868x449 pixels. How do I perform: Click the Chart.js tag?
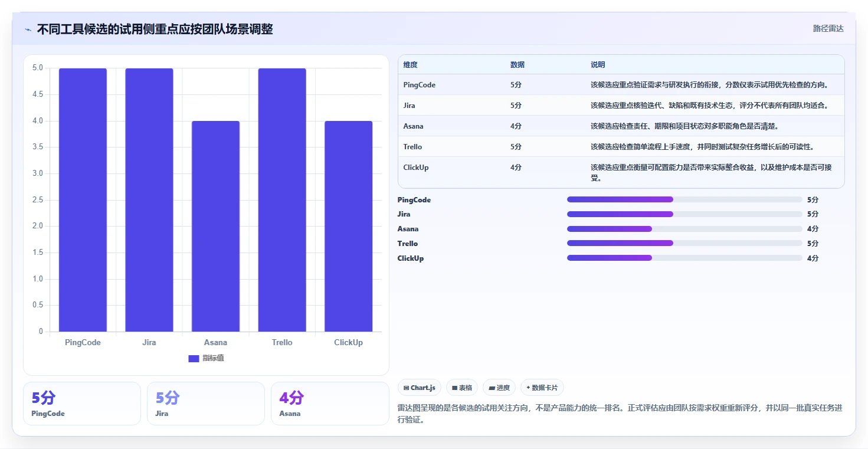(420, 388)
